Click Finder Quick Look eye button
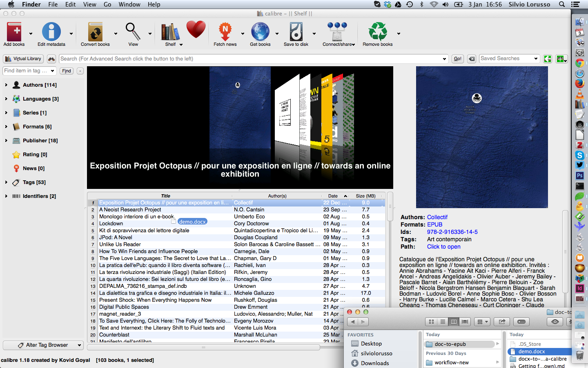The image size is (588, 368). [x=555, y=322]
